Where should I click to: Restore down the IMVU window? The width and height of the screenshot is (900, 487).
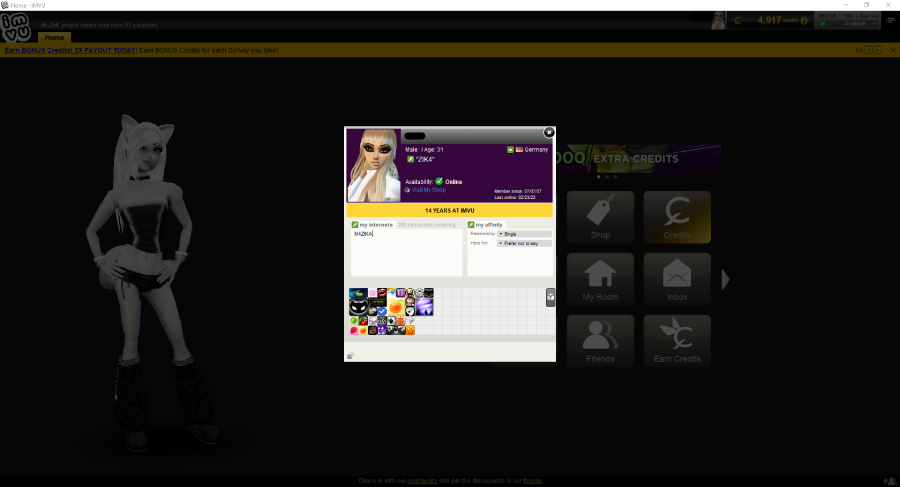(x=867, y=5)
